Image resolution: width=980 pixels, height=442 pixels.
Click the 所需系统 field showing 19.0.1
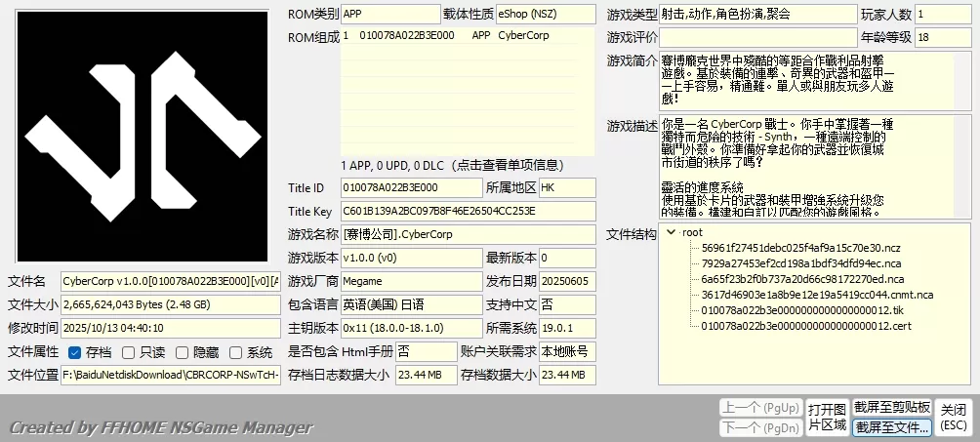(567, 328)
